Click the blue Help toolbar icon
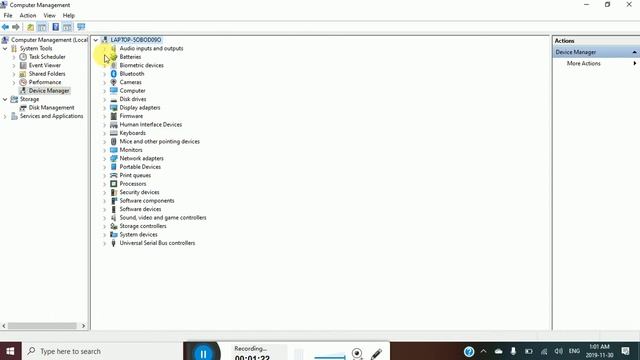Image resolution: width=640 pixels, height=360 pixels. click(56, 27)
